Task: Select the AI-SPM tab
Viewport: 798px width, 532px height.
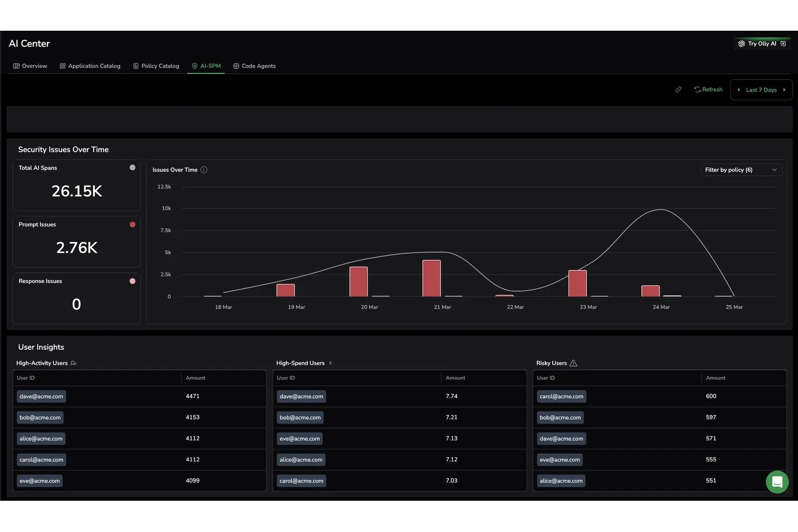Action: click(x=206, y=66)
